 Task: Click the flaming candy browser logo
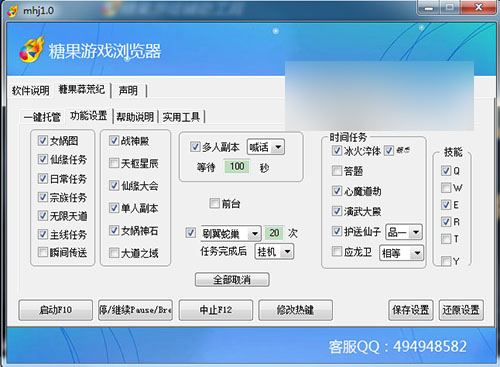coord(32,50)
